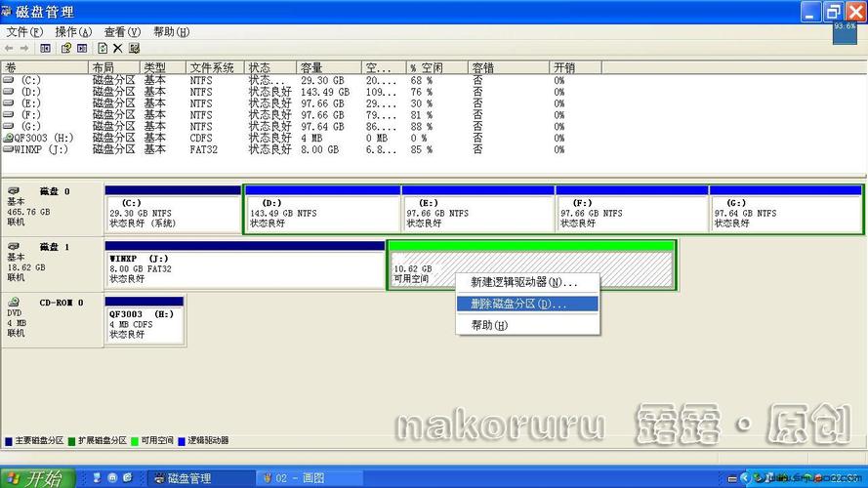The height and width of the screenshot is (488, 868).
Task: Select the QF3003 (H:) row in volume list
Action: tap(37, 138)
